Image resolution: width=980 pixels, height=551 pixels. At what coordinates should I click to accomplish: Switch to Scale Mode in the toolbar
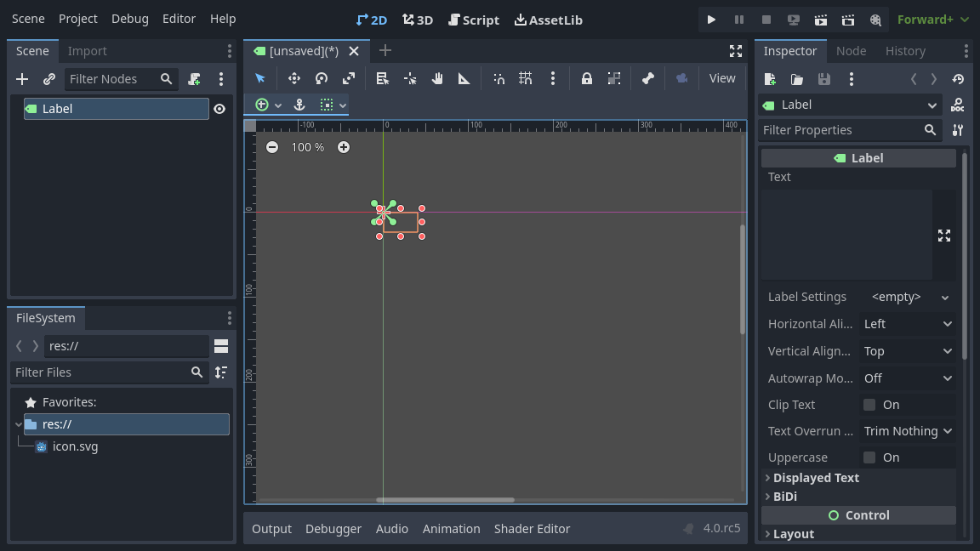pos(348,77)
